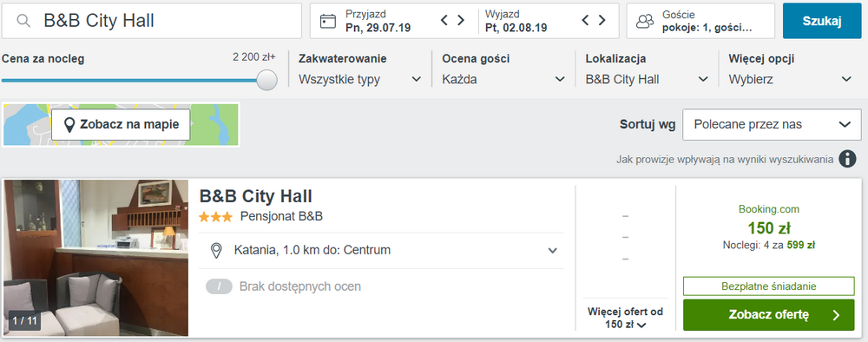Adjust the price per night slider handle
868x342 pixels.
[267, 80]
